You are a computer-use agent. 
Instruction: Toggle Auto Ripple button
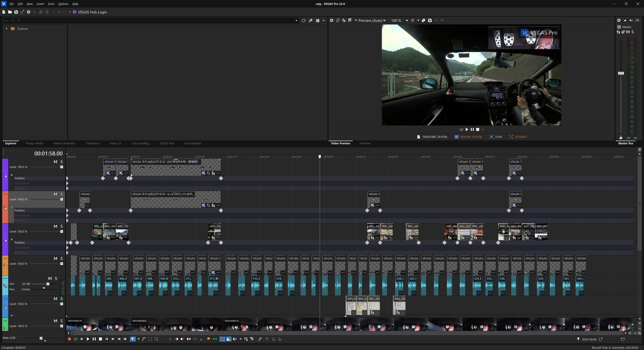pos(235,339)
